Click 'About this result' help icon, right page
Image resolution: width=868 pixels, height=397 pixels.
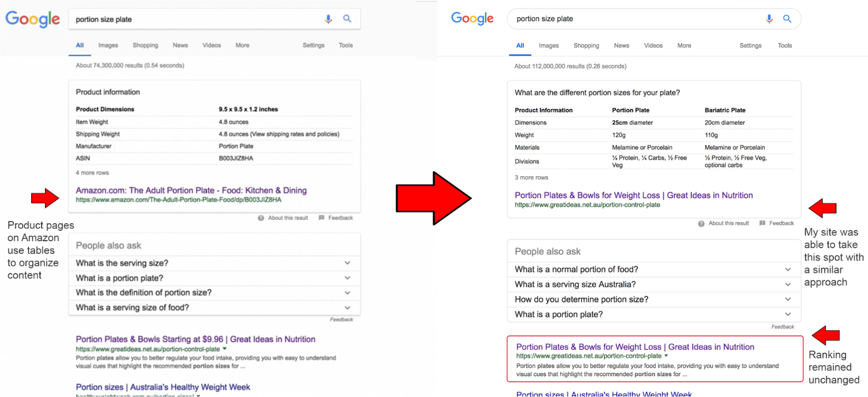(701, 223)
